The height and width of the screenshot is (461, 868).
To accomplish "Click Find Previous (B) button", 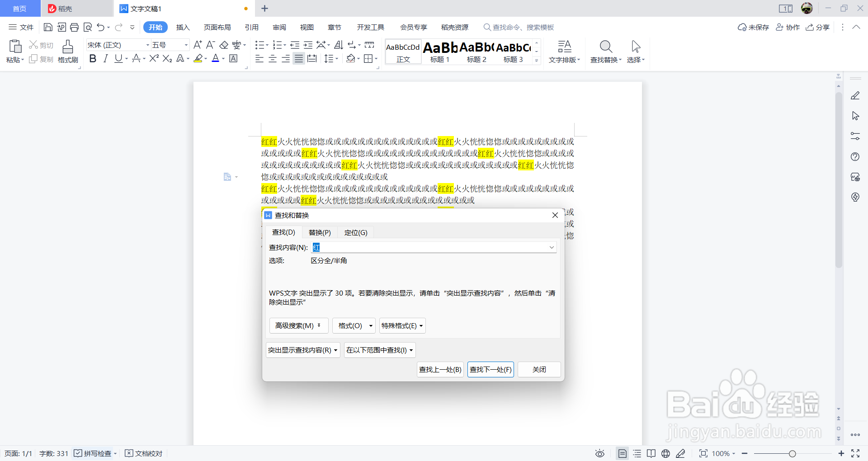I will 440,370.
